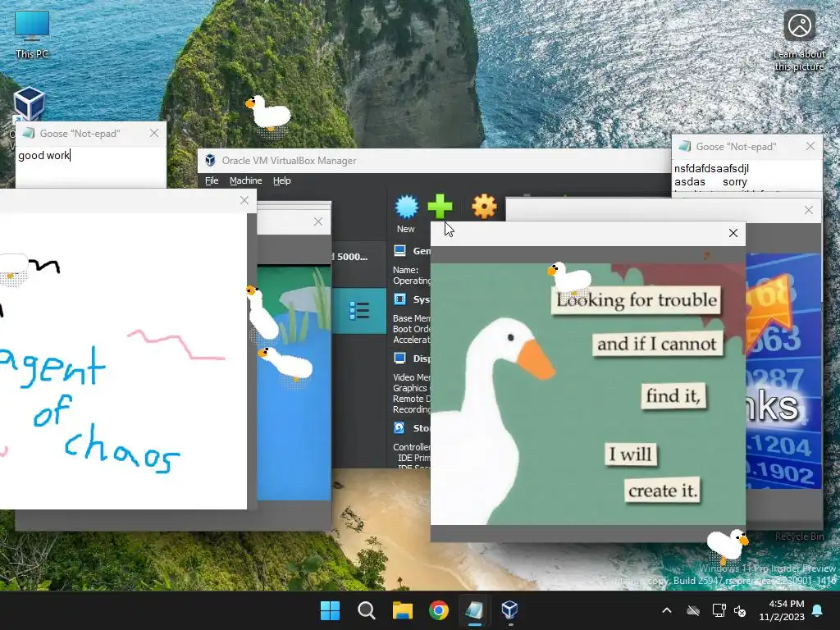Viewport: 840px width, 630px height.
Task: Close the Goose Not-epad containing "sorry"
Action: [810, 146]
